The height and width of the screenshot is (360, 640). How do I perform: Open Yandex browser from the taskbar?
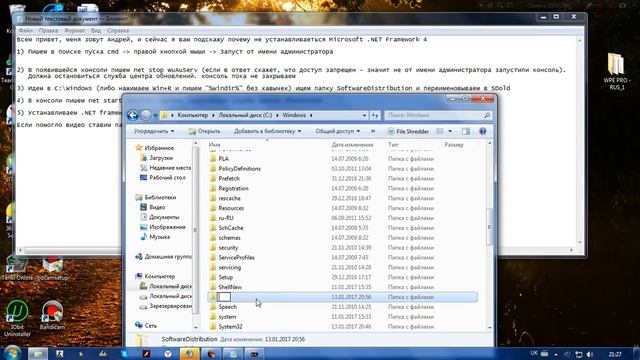tap(168, 354)
